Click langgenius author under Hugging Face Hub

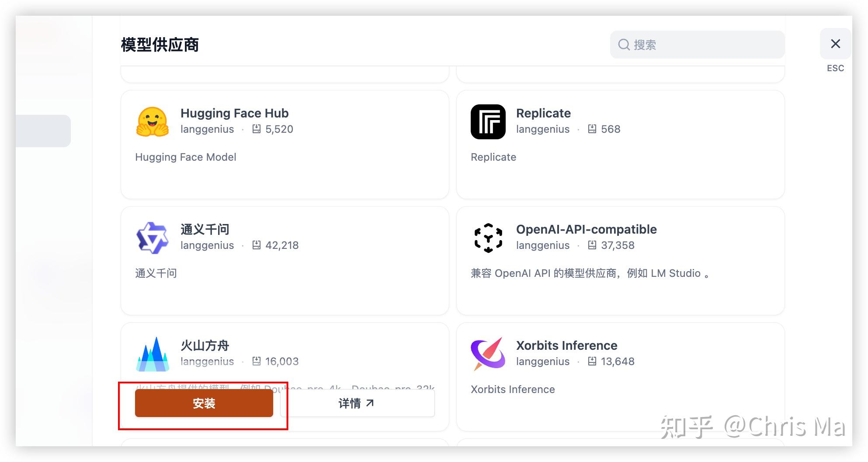(207, 129)
